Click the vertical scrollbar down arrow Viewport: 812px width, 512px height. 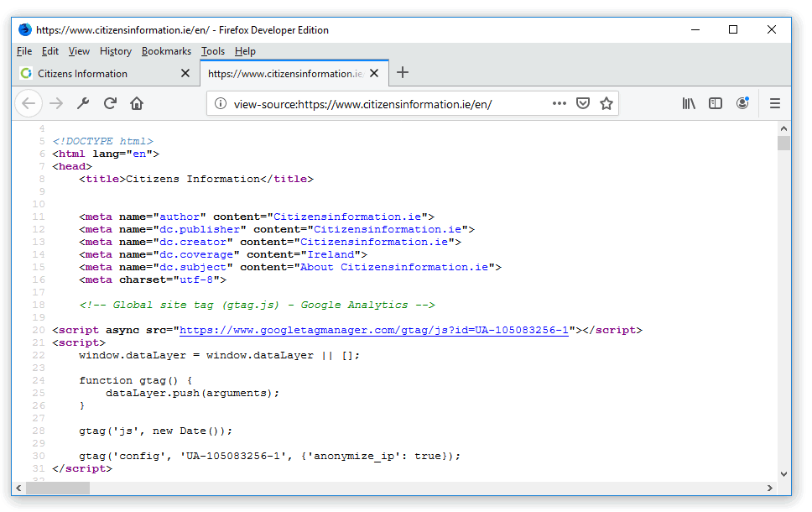click(784, 473)
